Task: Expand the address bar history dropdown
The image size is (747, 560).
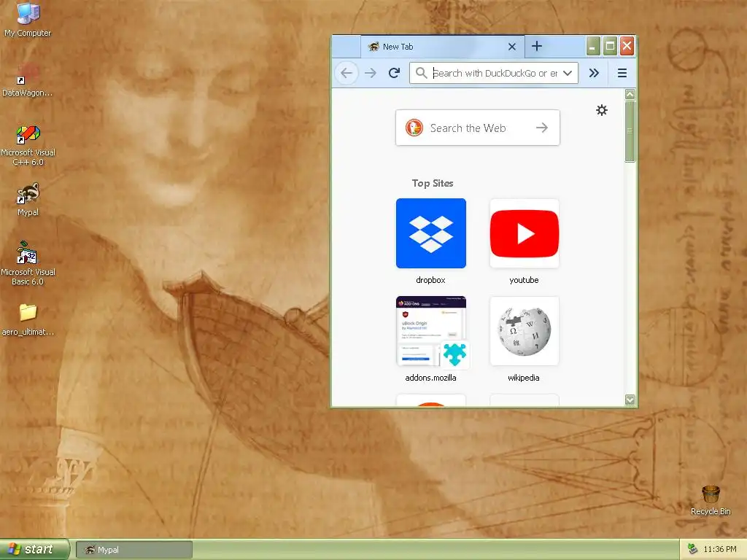Action: point(568,73)
